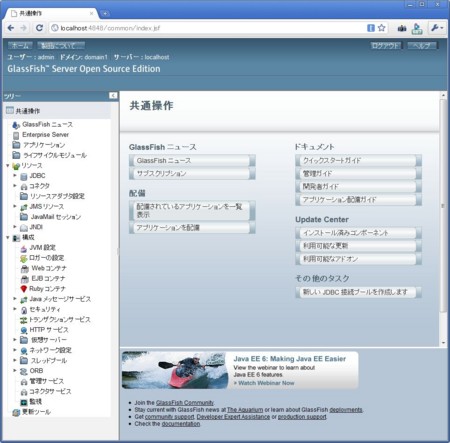Expand the JDBC tree node
The height and width of the screenshot is (443, 450).
15,175
